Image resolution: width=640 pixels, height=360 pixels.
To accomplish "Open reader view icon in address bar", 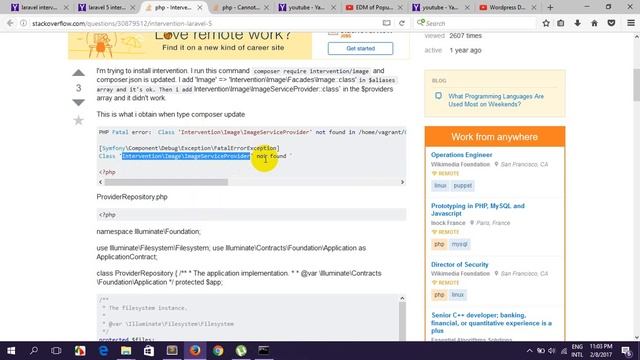I will point(386,23).
